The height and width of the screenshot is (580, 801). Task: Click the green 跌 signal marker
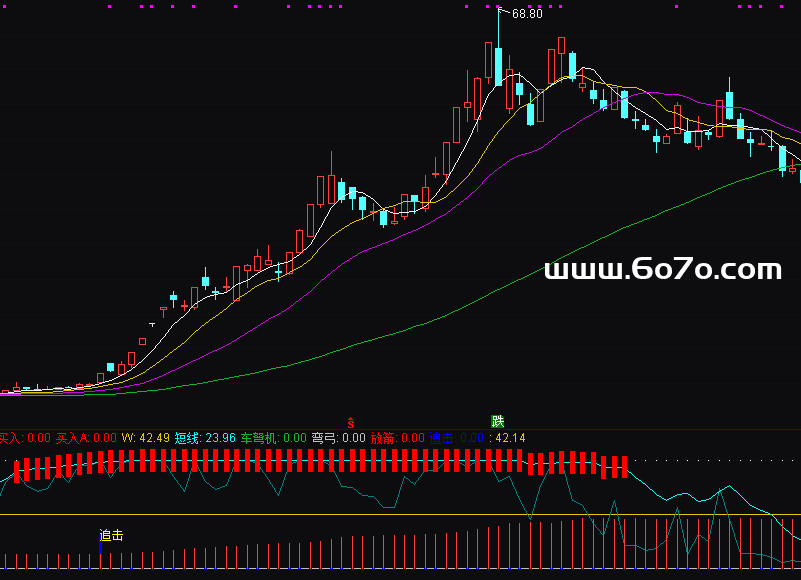[x=497, y=422]
